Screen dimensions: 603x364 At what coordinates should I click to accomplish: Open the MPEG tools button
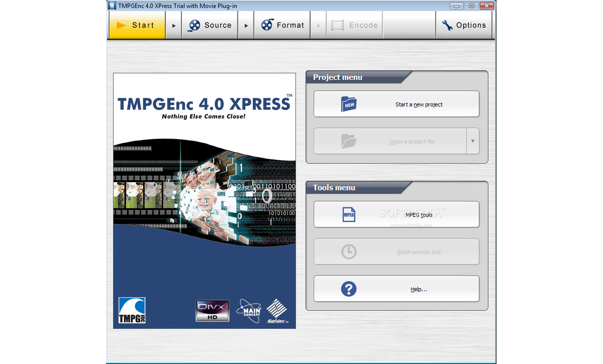click(396, 214)
